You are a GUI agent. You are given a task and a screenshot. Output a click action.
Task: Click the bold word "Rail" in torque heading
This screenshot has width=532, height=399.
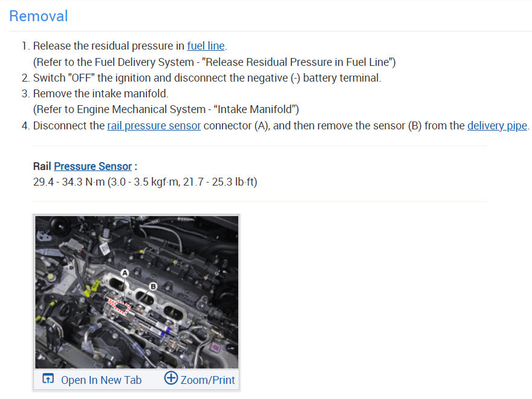[42, 166]
